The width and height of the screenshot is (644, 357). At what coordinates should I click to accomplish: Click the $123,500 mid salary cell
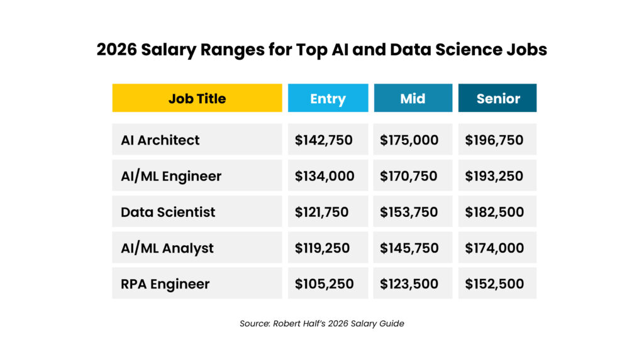click(x=413, y=283)
